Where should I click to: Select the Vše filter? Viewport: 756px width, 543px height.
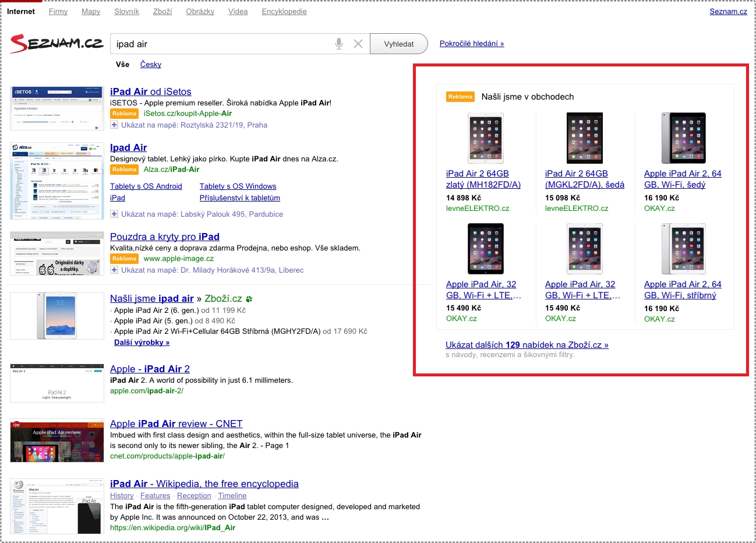click(122, 64)
